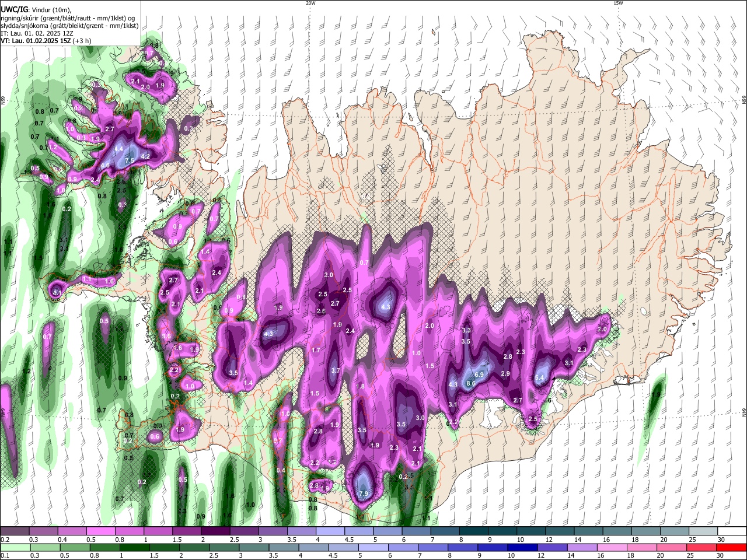Click the '0.2' label in the snow legend
Screen dimensions: 747x560
(5, 540)
